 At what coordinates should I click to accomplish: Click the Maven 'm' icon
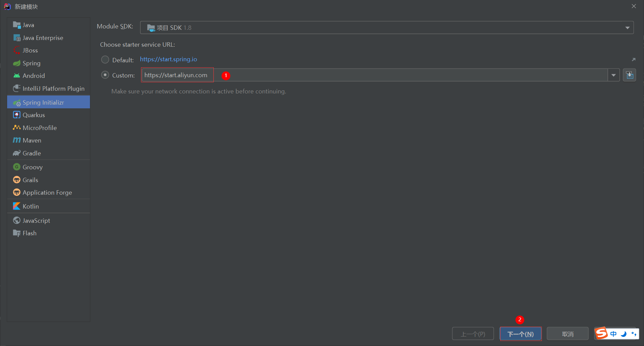(x=17, y=140)
